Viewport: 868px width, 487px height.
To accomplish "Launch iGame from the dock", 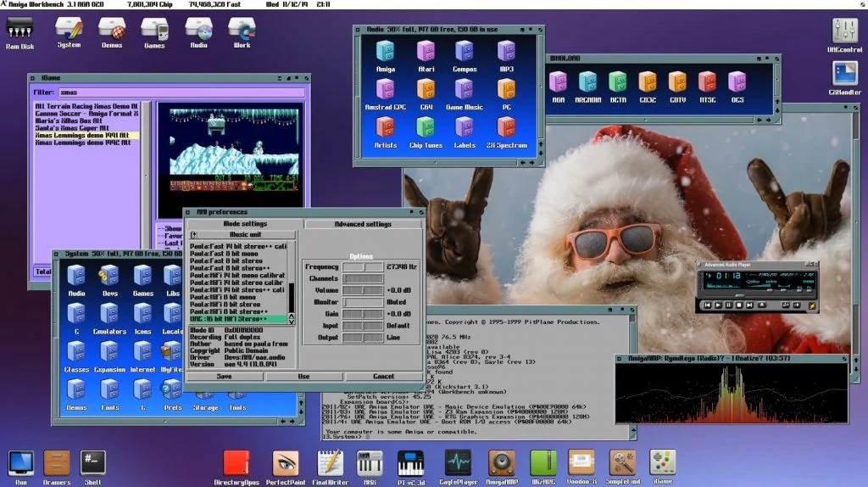I will click(x=663, y=467).
